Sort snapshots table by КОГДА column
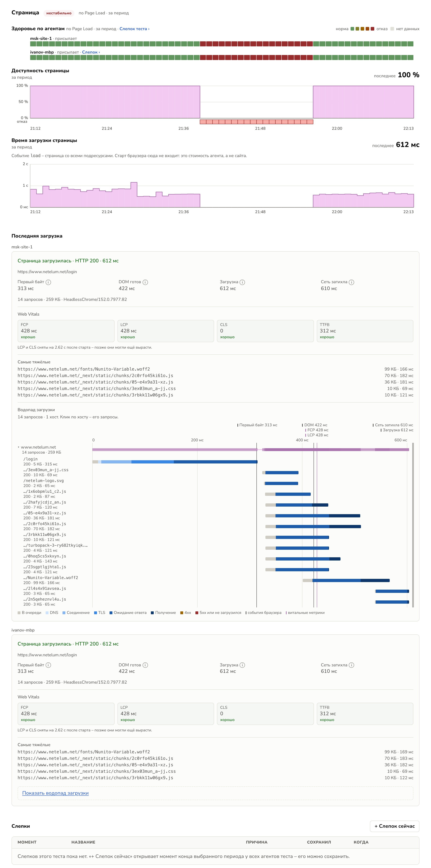Viewport: 431px width, 868px height. 361,842
